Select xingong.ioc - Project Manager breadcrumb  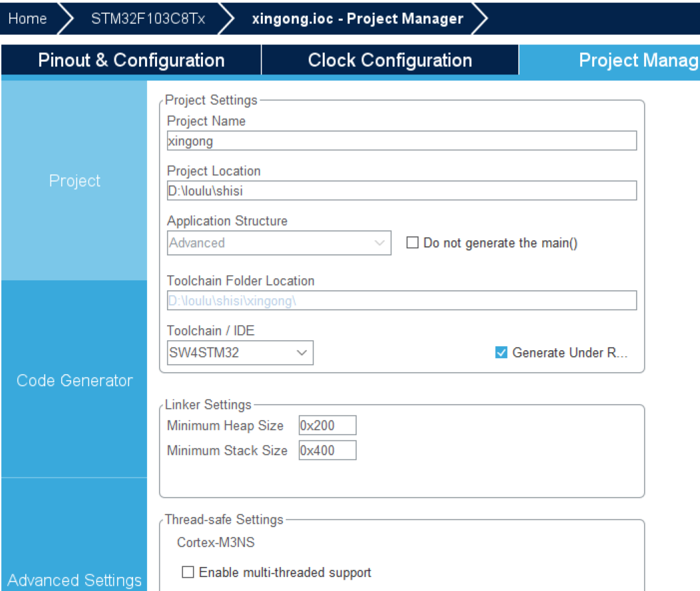point(357,18)
